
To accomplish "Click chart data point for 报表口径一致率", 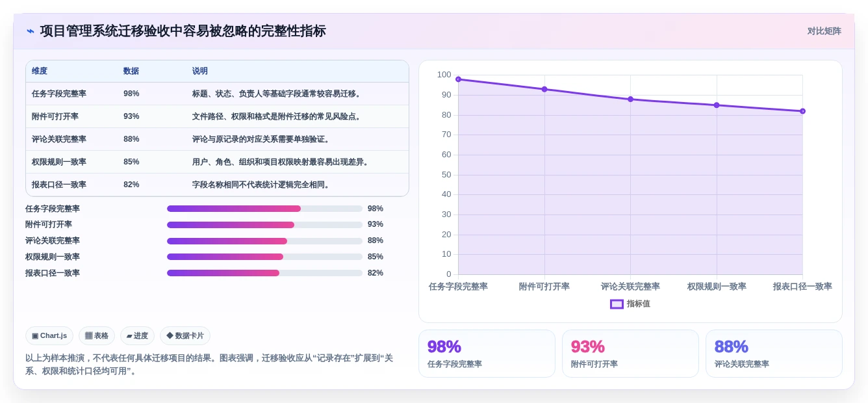I will pos(802,111).
